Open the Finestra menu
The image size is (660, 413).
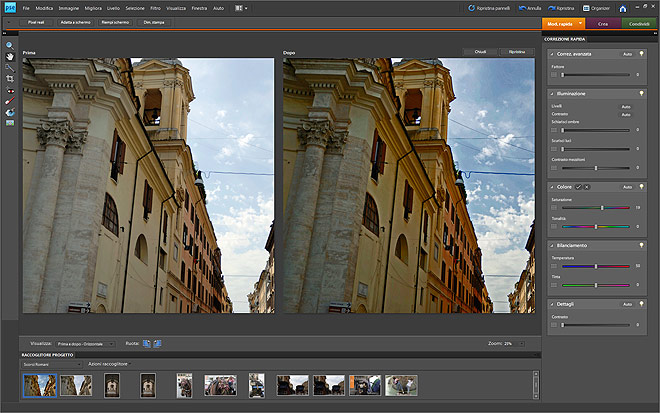pyautogui.click(x=199, y=8)
